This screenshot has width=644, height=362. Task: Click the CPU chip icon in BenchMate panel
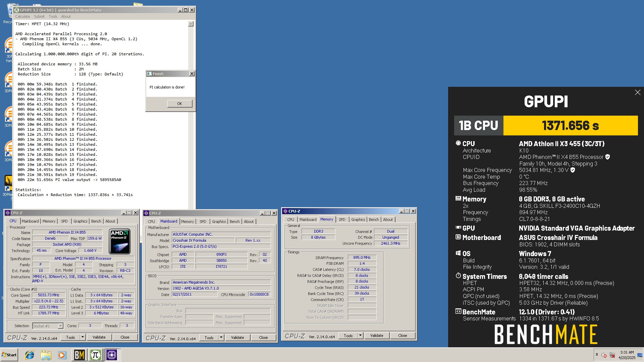[x=458, y=143]
